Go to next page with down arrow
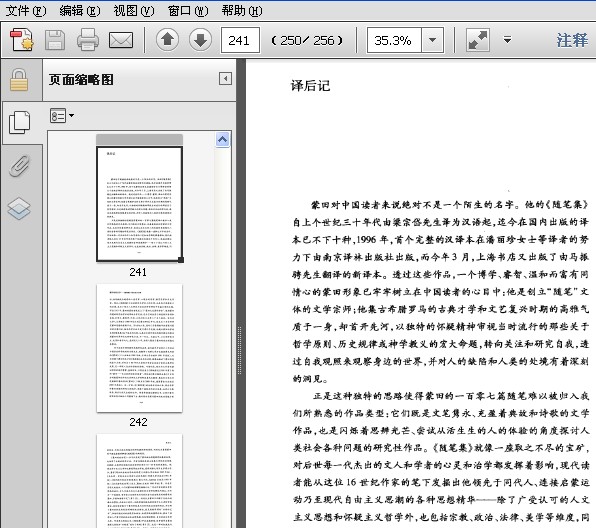Image resolution: width=596 pixels, height=528 pixels. click(200, 40)
